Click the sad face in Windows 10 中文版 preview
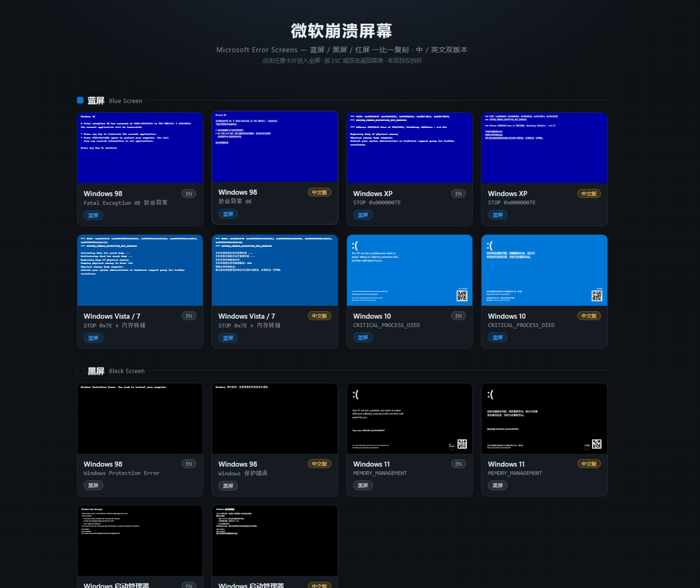Viewport: 700px width, 588px height. pos(489,245)
